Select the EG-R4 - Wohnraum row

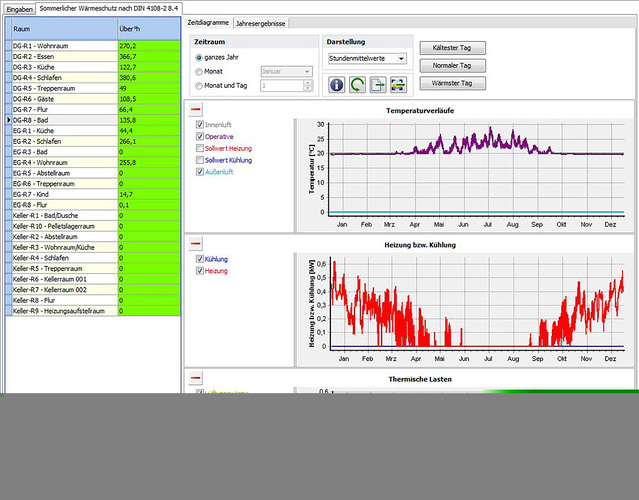tap(60, 161)
